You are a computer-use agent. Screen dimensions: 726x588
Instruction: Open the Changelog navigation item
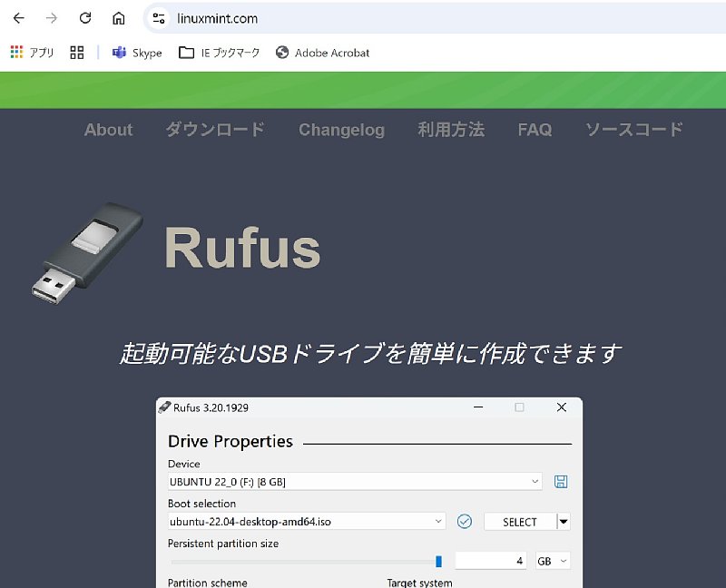341,130
